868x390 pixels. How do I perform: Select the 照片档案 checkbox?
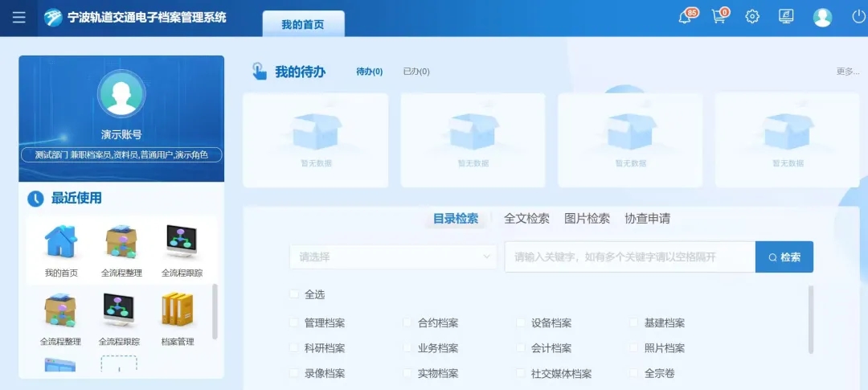pyautogui.click(x=634, y=348)
